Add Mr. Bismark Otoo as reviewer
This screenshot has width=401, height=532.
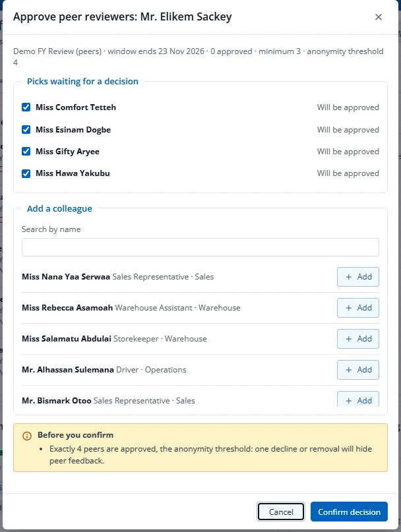pos(358,399)
